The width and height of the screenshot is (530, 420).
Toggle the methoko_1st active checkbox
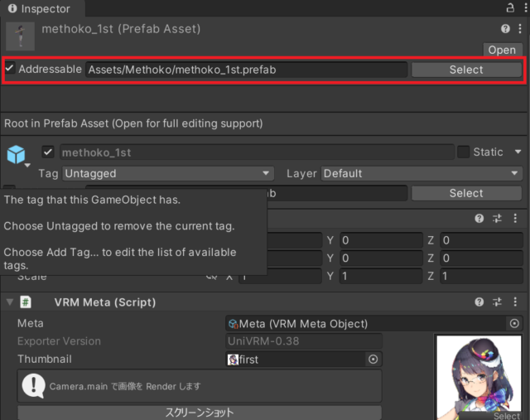pyautogui.click(x=48, y=152)
